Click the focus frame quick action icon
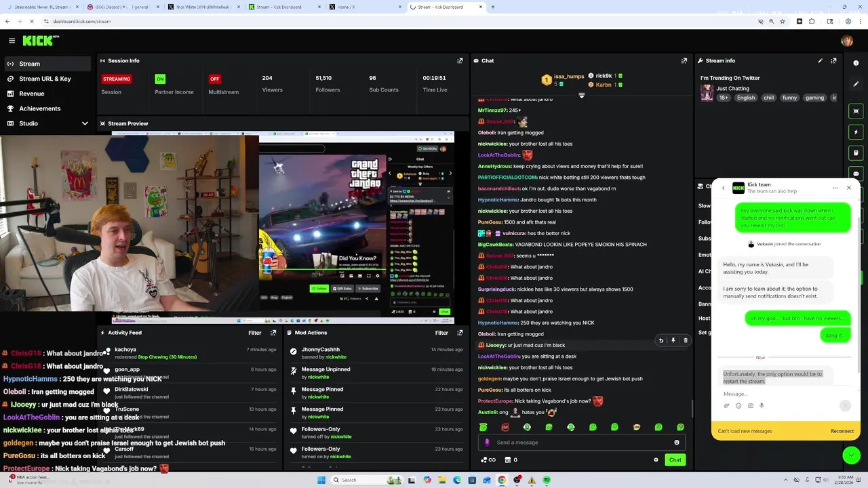 click(856, 111)
